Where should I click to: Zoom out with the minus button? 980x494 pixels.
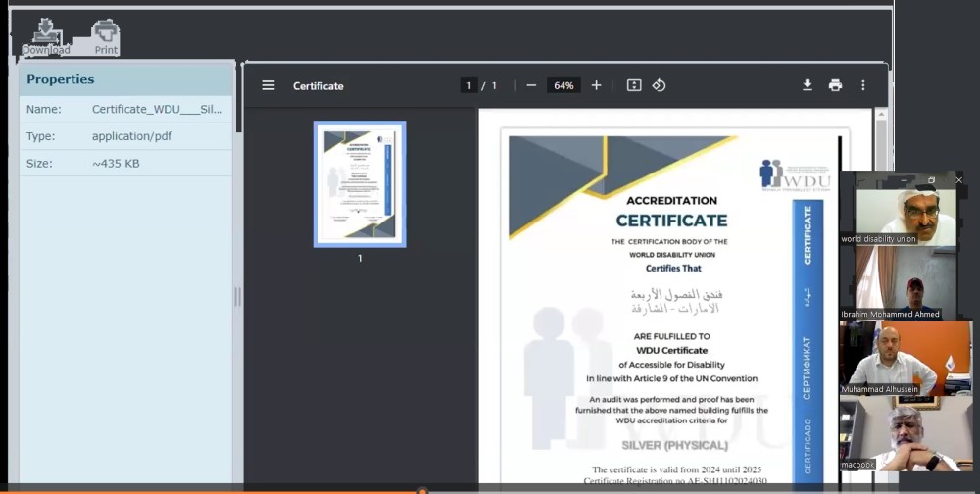pos(531,85)
